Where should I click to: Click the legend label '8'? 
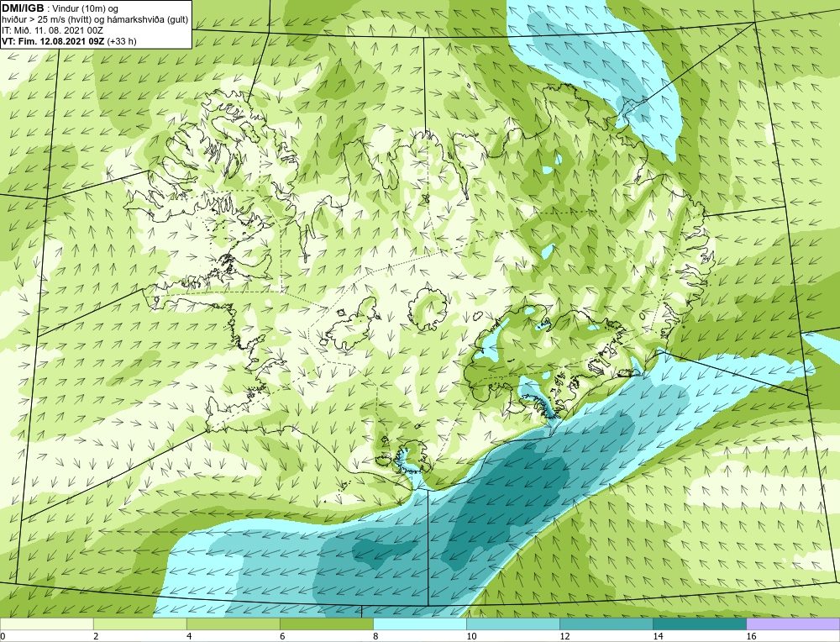375,636
